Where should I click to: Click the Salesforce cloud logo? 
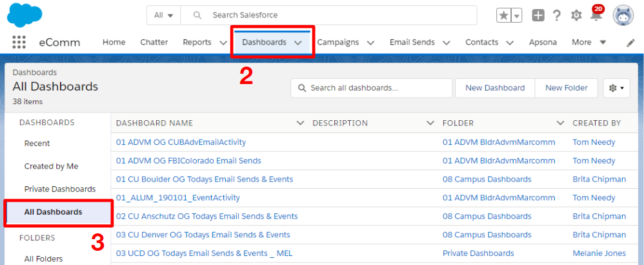click(x=25, y=16)
